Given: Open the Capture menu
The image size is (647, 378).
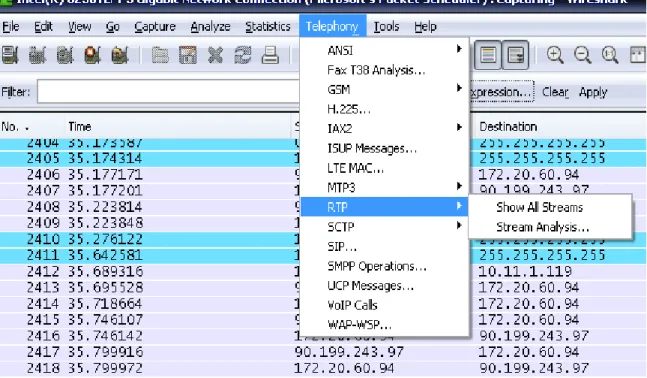Looking at the screenshot, I should tap(155, 27).
